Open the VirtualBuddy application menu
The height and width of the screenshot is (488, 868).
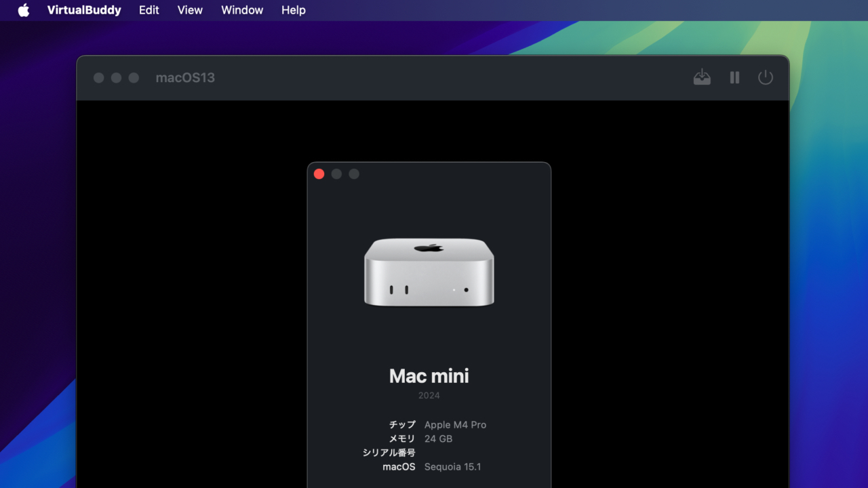point(84,10)
